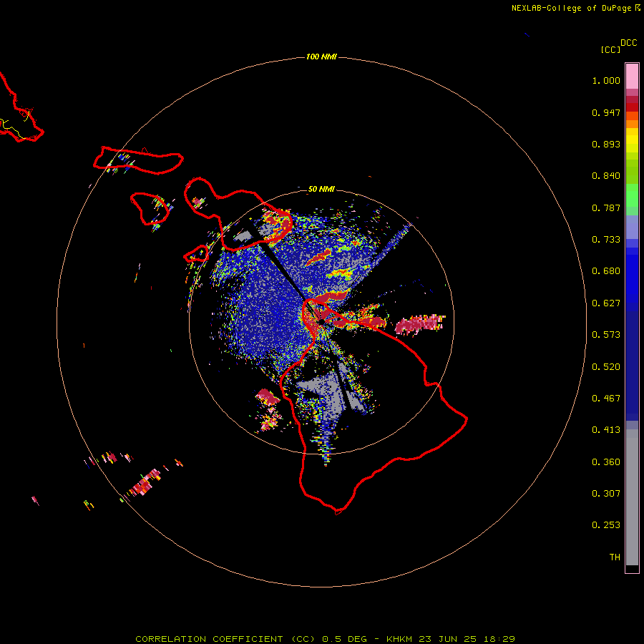Click the Correlation Coefficient caption at the bottom
Viewport: 644px width, 644px height.
click(x=325, y=639)
